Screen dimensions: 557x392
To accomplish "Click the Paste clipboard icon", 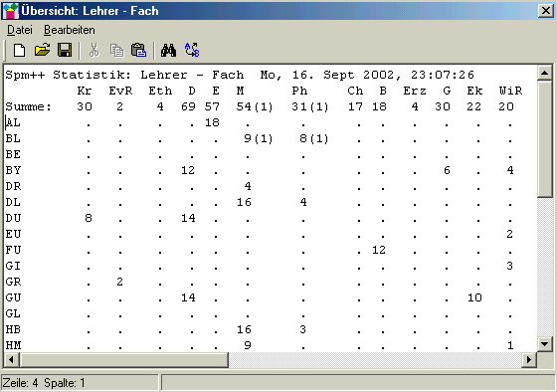I will [138, 50].
